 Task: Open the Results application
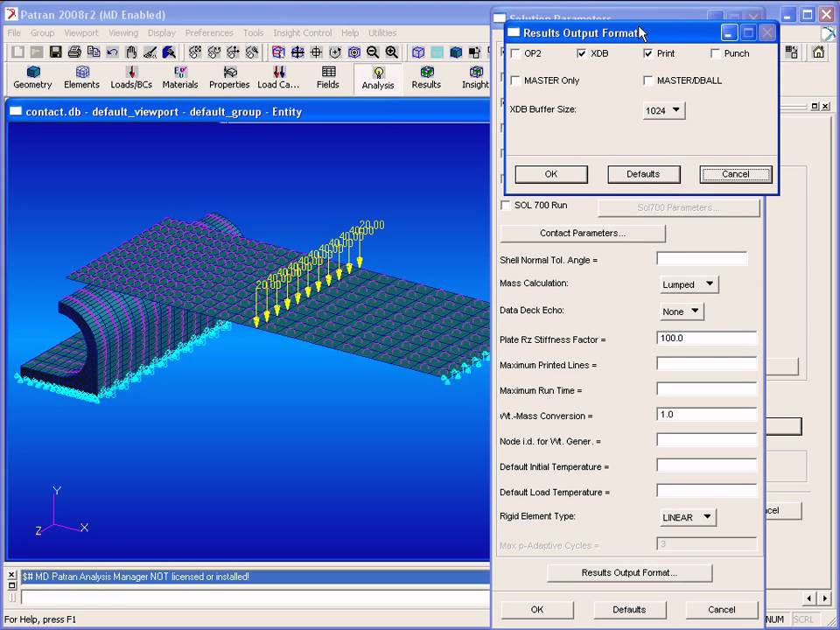pos(426,78)
